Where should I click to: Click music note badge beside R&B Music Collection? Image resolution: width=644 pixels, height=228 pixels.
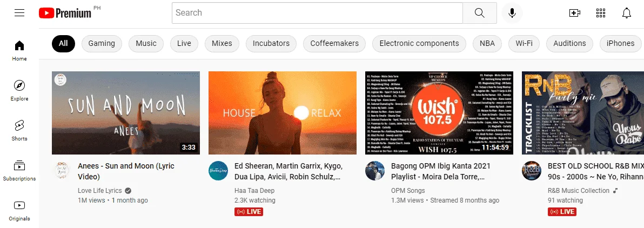(615, 191)
